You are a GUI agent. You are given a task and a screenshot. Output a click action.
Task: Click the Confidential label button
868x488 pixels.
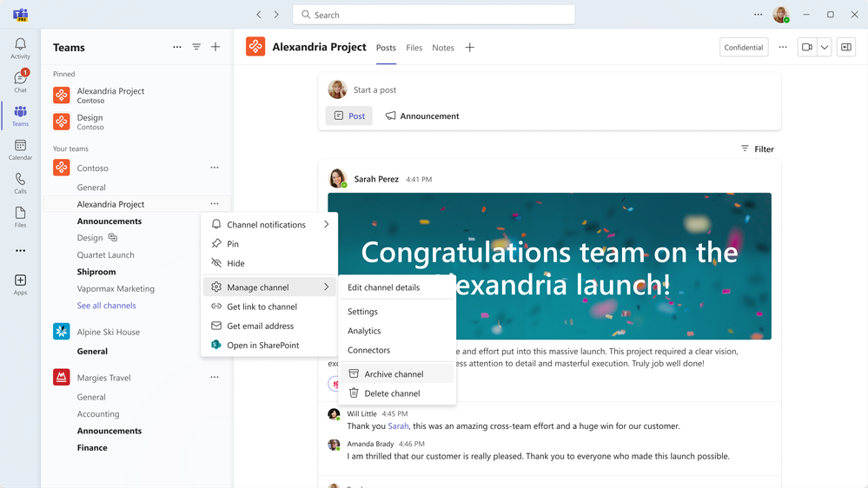[744, 47]
